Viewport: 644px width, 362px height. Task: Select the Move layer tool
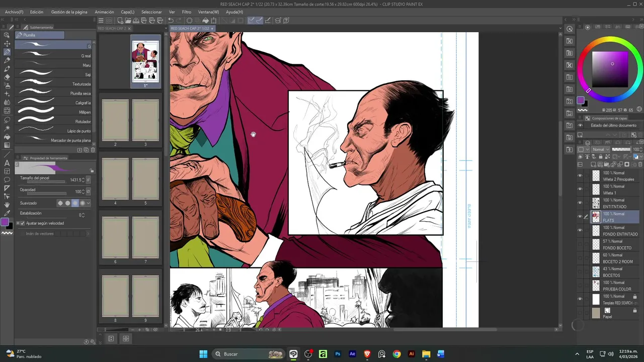click(x=7, y=44)
